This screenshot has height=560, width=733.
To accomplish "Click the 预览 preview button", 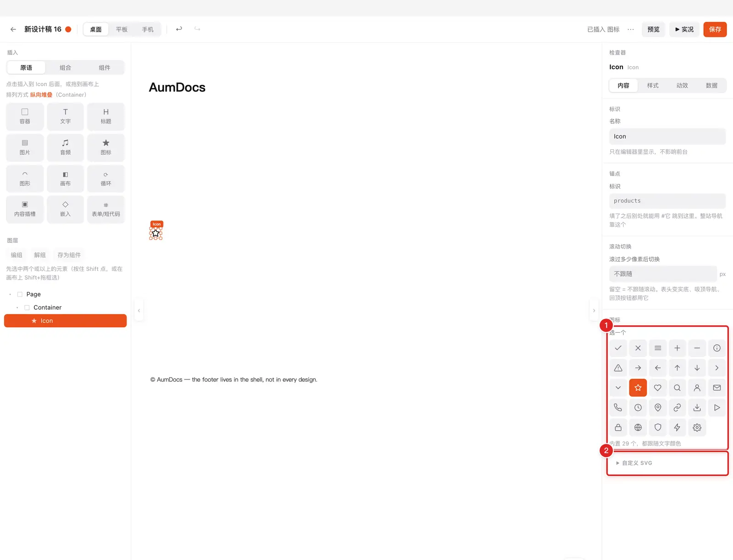I will [x=653, y=29].
